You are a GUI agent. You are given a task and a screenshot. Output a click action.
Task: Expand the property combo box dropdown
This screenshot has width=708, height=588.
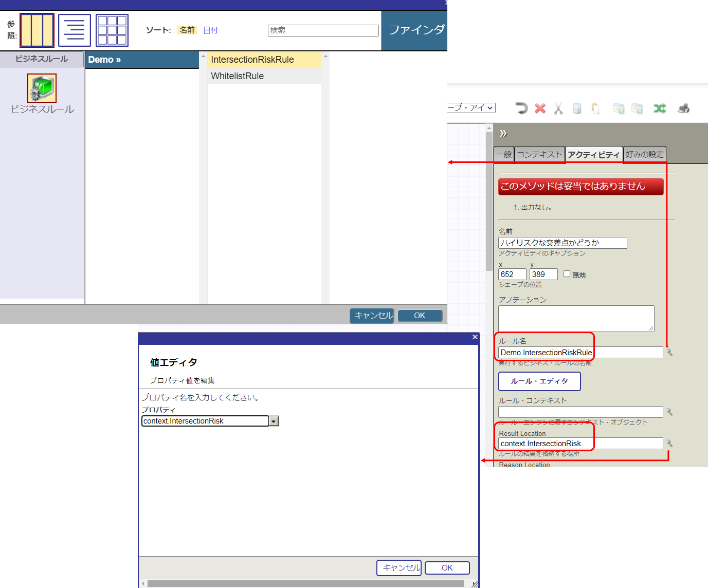click(274, 421)
